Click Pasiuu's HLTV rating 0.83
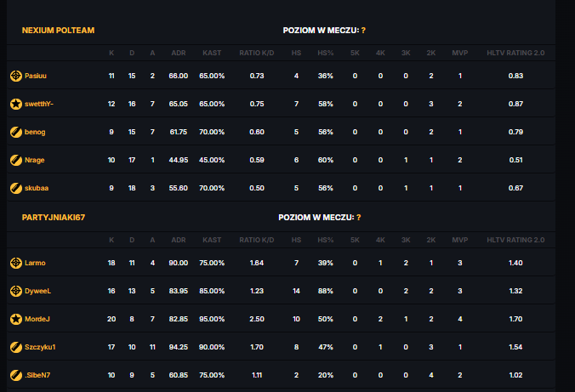This screenshot has width=575, height=392. (515, 76)
